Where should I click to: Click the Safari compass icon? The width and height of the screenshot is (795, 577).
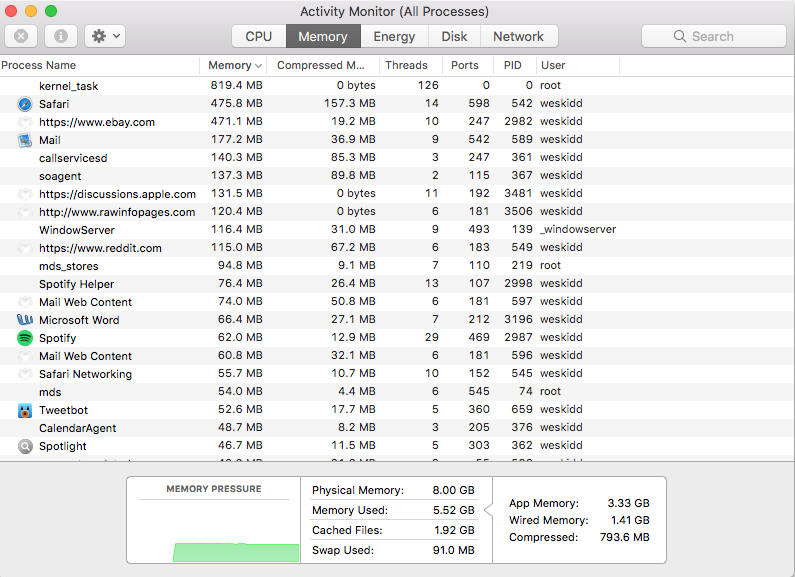click(25, 104)
